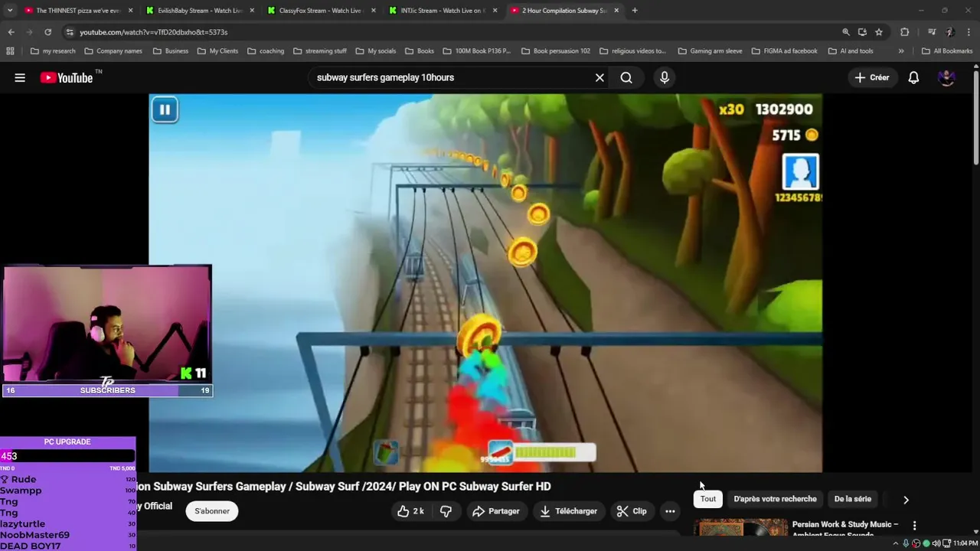Show hidden tray icons with the up chevron

(x=896, y=543)
